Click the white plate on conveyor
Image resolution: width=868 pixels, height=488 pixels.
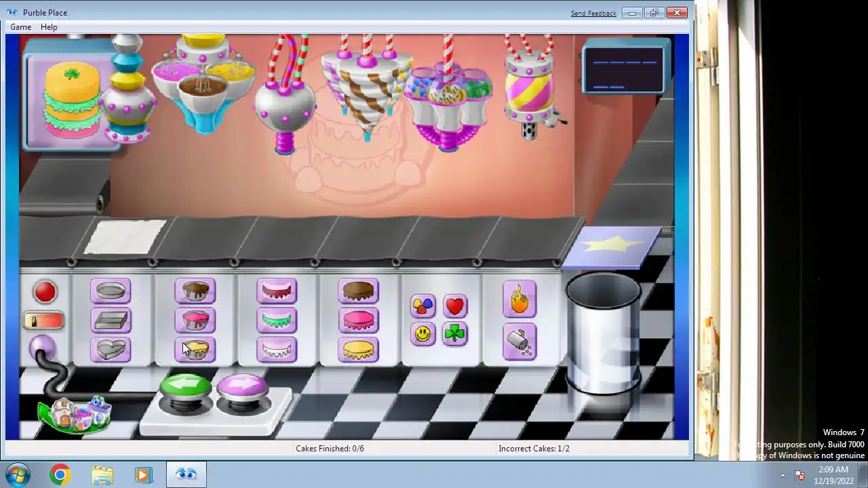coord(125,237)
